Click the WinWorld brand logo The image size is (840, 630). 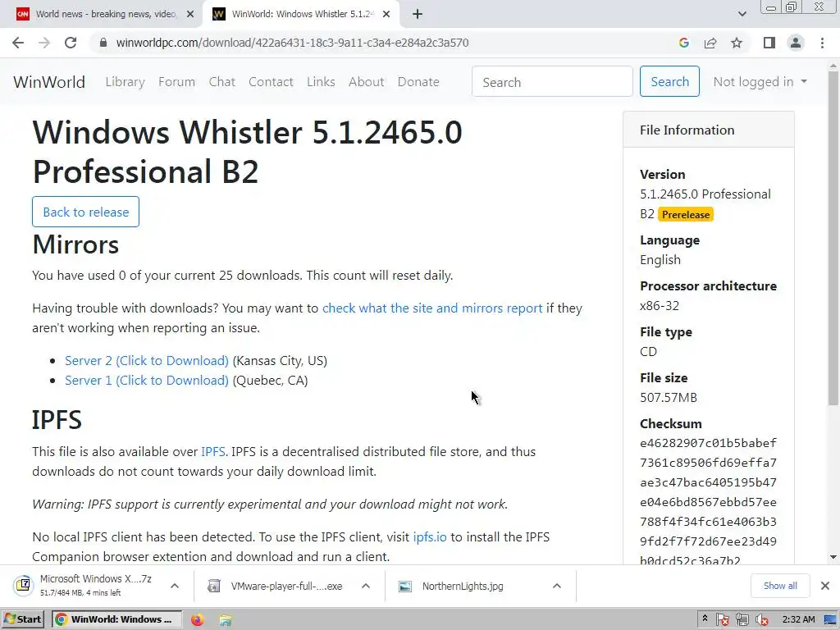(49, 82)
